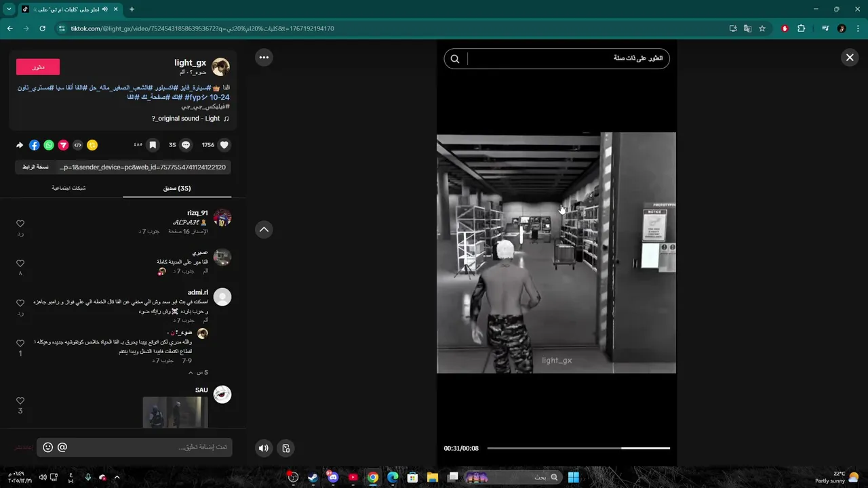Install app icon in address bar
This screenshot has height=488, width=868.
733,28
